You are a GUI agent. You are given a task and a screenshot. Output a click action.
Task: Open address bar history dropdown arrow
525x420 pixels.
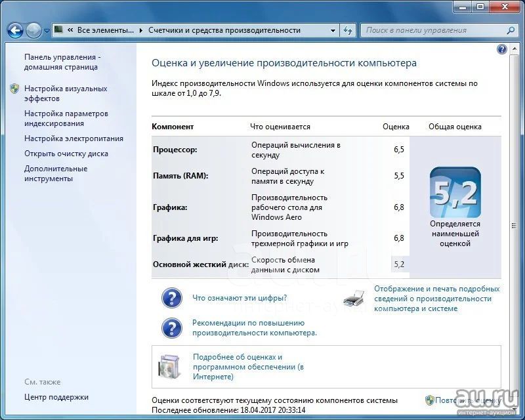333,30
